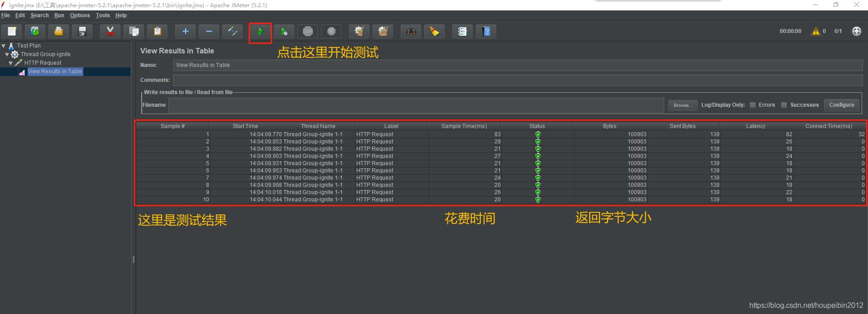Start the test with green play icon
868x314 pixels.
click(x=260, y=31)
